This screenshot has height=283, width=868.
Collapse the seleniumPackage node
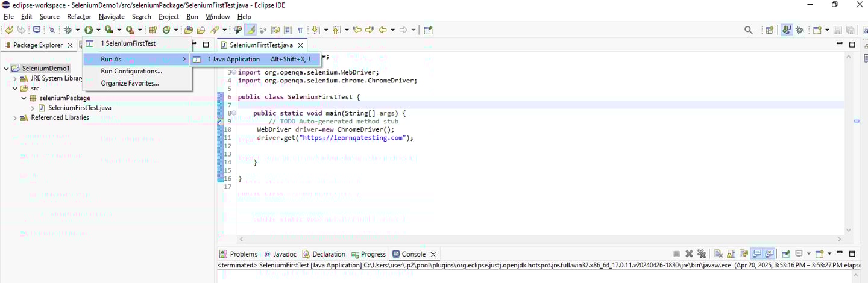pyautogui.click(x=24, y=98)
